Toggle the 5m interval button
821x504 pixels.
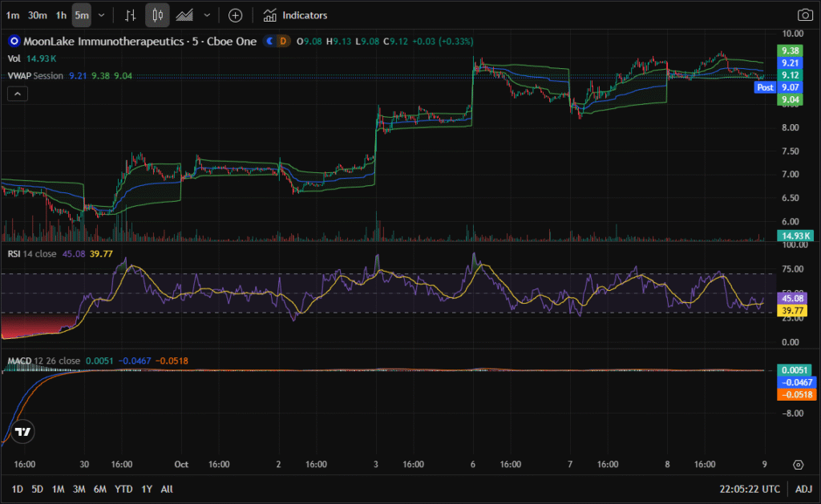[81, 15]
